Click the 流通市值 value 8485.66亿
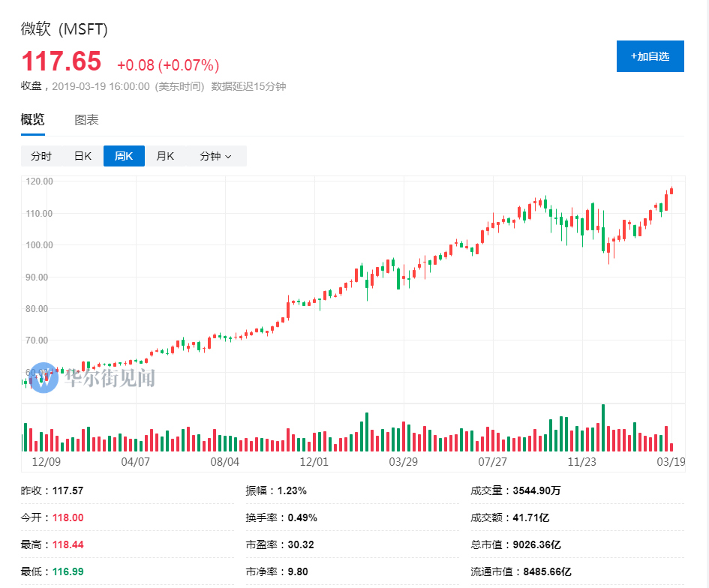Image resolution: width=709 pixels, height=588 pixels. pos(547,571)
